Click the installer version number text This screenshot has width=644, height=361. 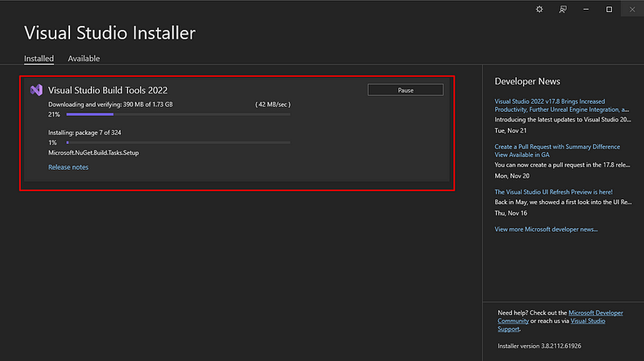539,346
